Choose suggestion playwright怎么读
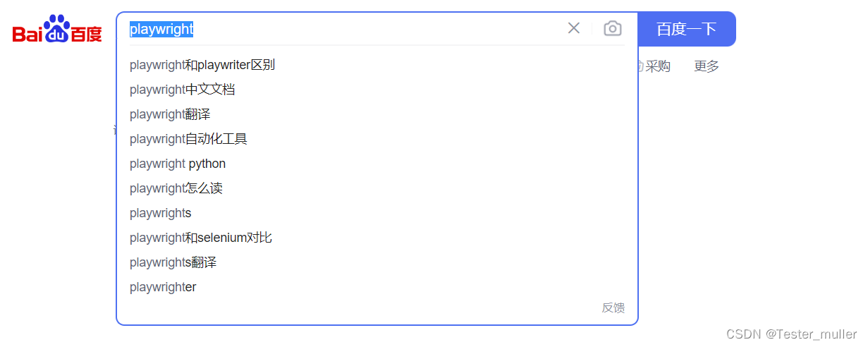The image size is (868, 347). pos(176,188)
